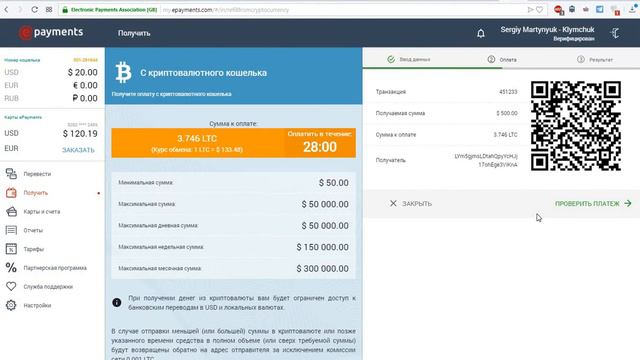640x360 pixels.
Task: Click the browser address bar
Action: coord(302,9)
